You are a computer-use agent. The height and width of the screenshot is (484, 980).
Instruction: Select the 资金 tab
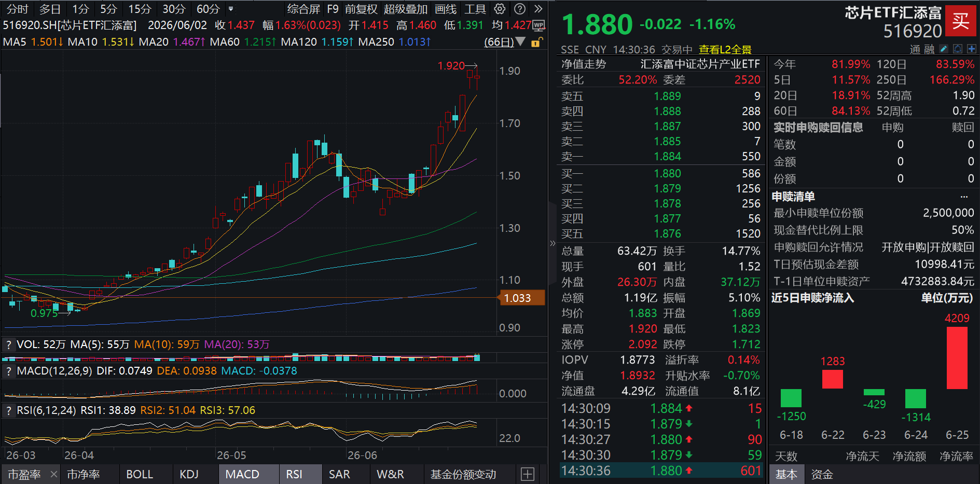pos(822,474)
